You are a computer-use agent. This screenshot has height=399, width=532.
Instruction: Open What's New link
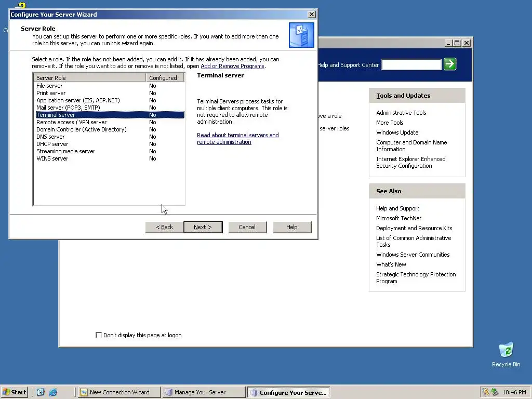[x=391, y=264]
